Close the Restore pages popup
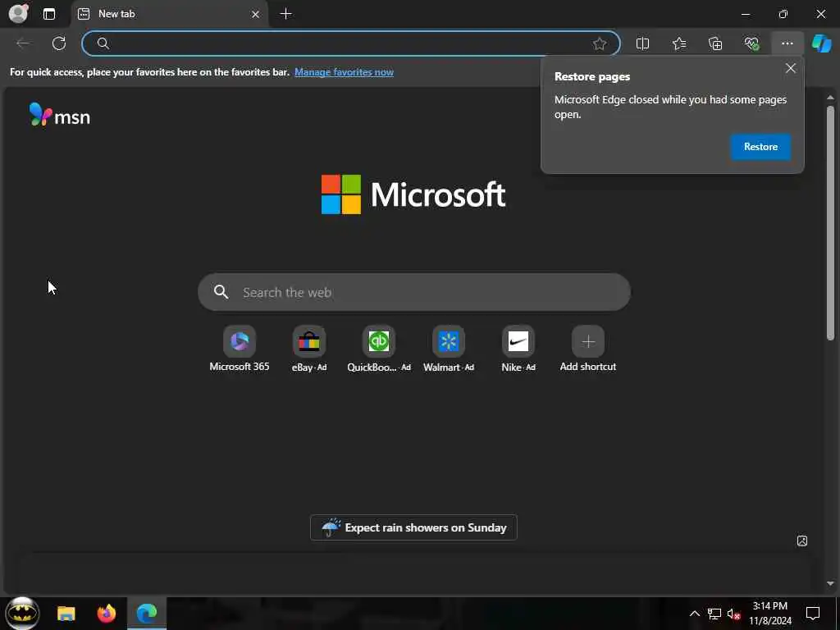This screenshot has height=630, width=840. (791, 68)
